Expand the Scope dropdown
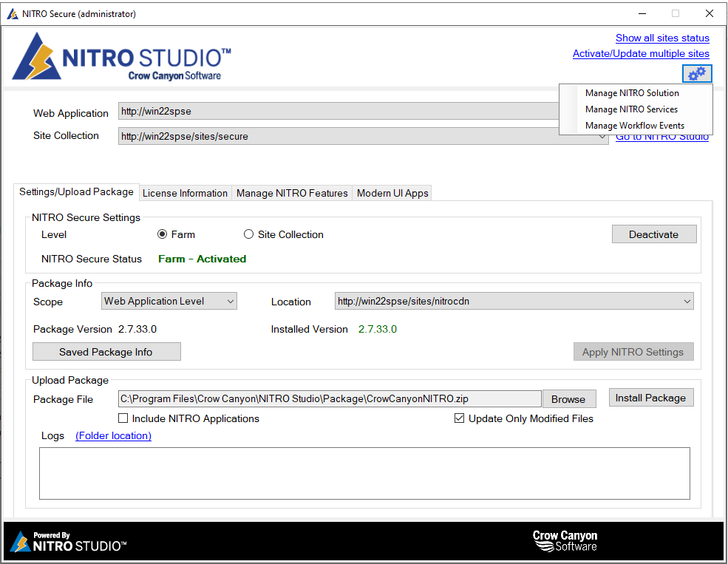 (x=169, y=301)
